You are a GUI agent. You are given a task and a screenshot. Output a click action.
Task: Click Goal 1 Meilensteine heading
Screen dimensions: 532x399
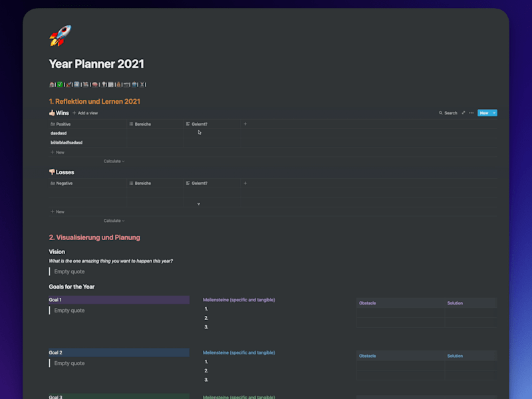[239, 300]
